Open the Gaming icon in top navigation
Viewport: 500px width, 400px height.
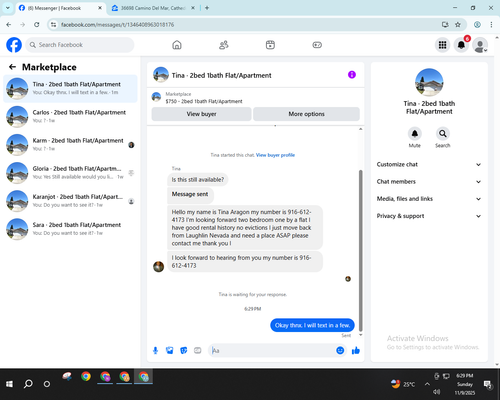[317, 45]
